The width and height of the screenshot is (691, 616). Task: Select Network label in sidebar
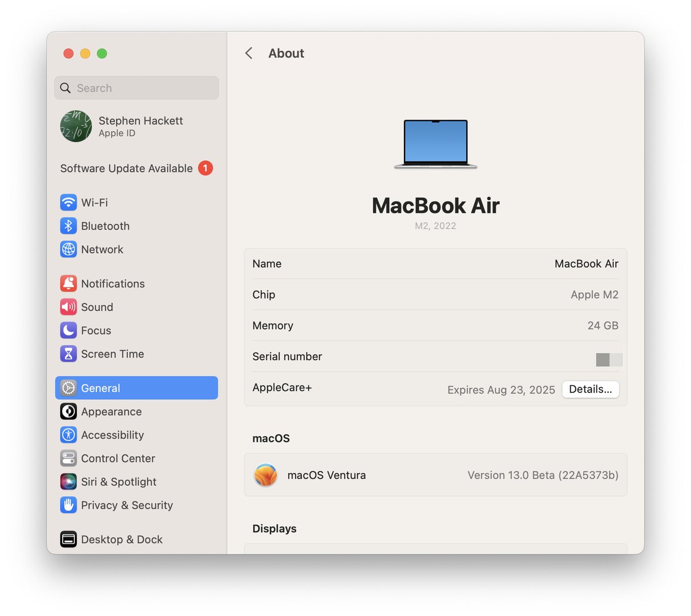pos(102,249)
